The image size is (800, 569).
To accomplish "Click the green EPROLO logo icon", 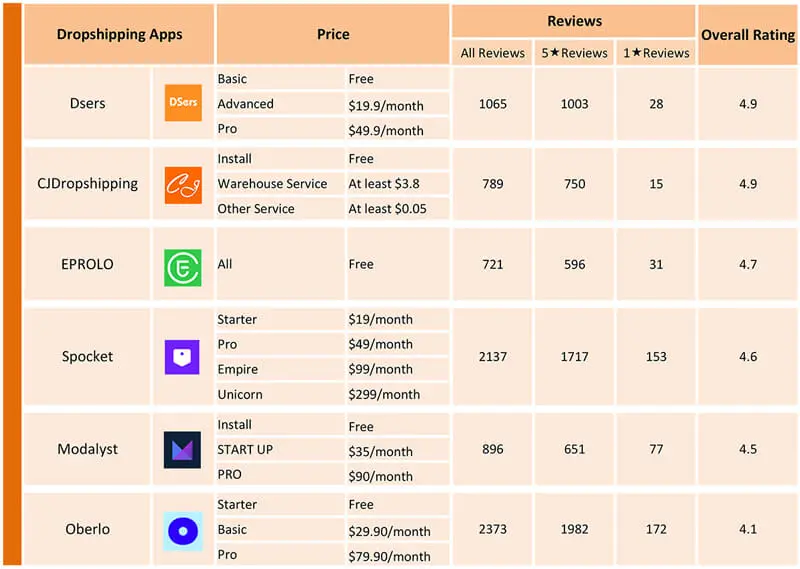I will point(183,267).
